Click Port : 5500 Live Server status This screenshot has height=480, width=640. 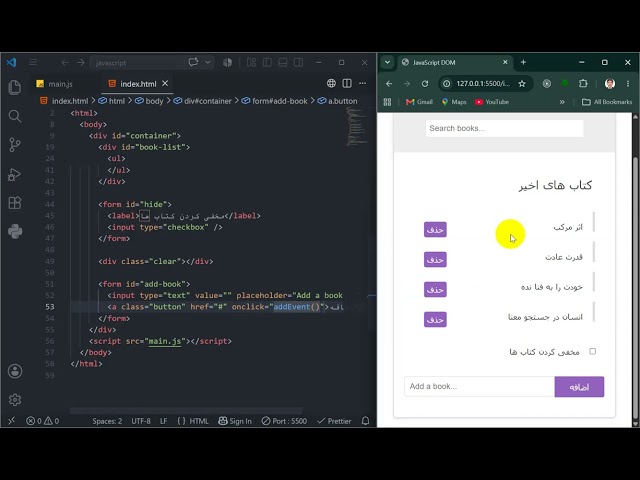pyautogui.click(x=284, y=421)
